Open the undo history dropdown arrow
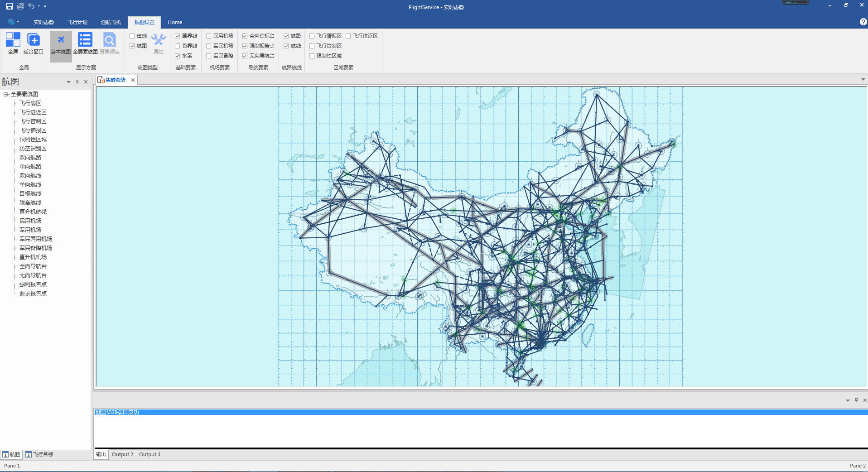 (x=39, y=6)
